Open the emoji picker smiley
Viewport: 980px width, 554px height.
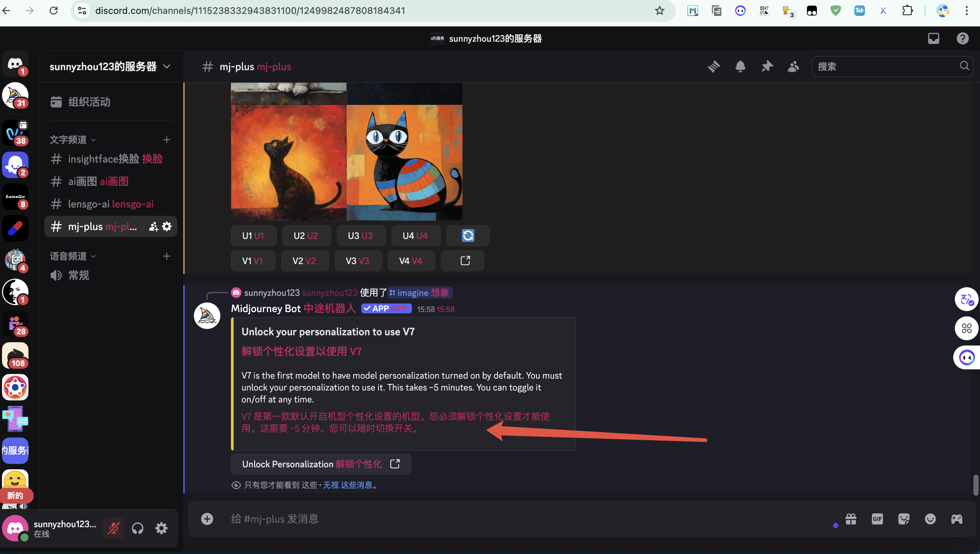930,519
